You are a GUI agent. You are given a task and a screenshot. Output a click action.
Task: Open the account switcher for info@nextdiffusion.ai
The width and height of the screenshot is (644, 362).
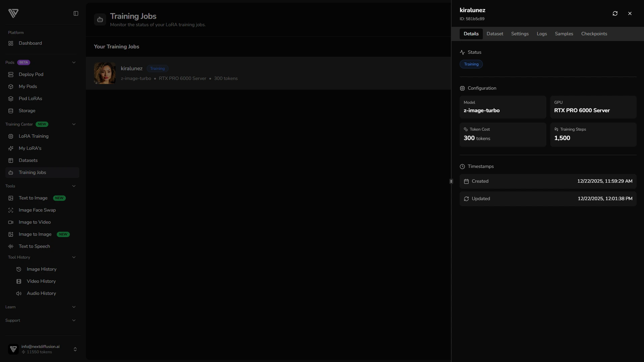tap(75, 349)
